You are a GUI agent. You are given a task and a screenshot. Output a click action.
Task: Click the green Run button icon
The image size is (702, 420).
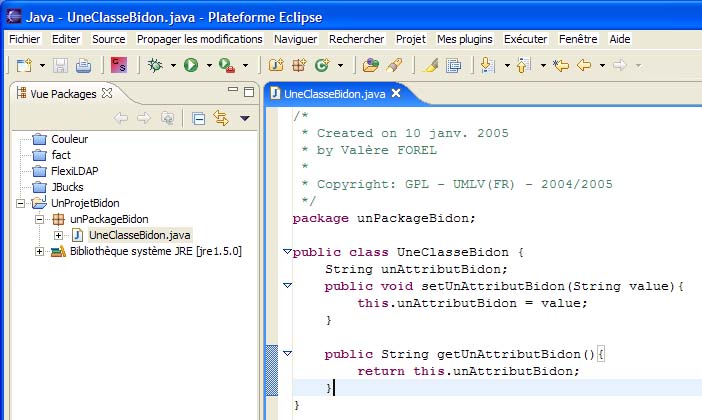coord(190,65)
